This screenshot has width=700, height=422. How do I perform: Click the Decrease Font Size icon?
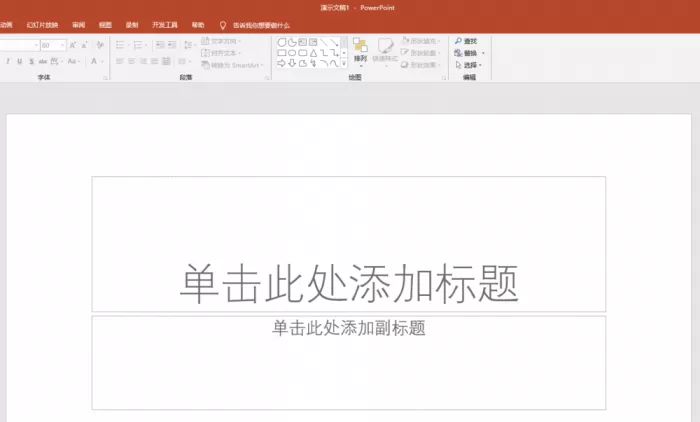(84, 45)
